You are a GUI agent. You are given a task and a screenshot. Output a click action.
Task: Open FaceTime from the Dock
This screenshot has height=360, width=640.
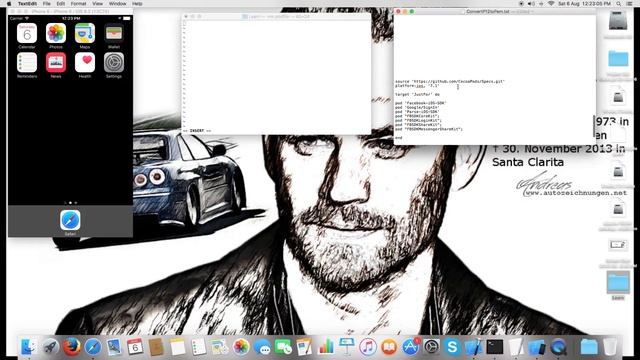click(x=283, y=347)
